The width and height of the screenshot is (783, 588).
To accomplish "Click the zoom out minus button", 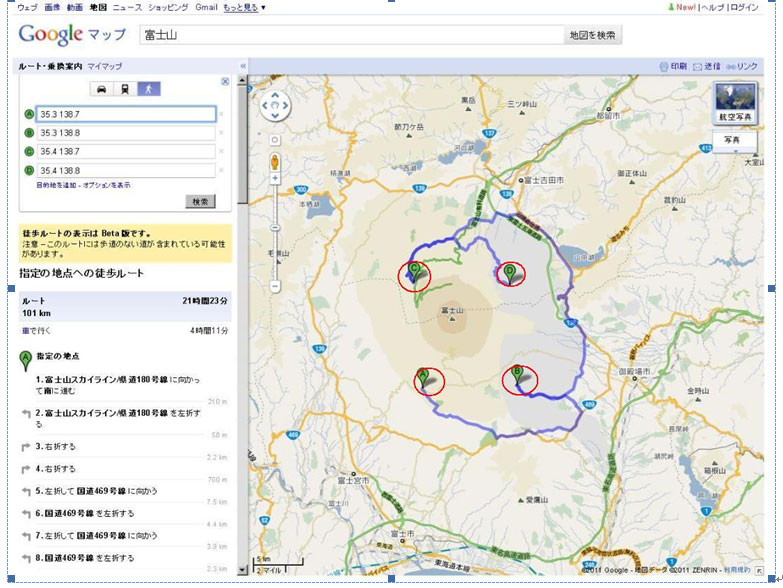I will 275,286.
